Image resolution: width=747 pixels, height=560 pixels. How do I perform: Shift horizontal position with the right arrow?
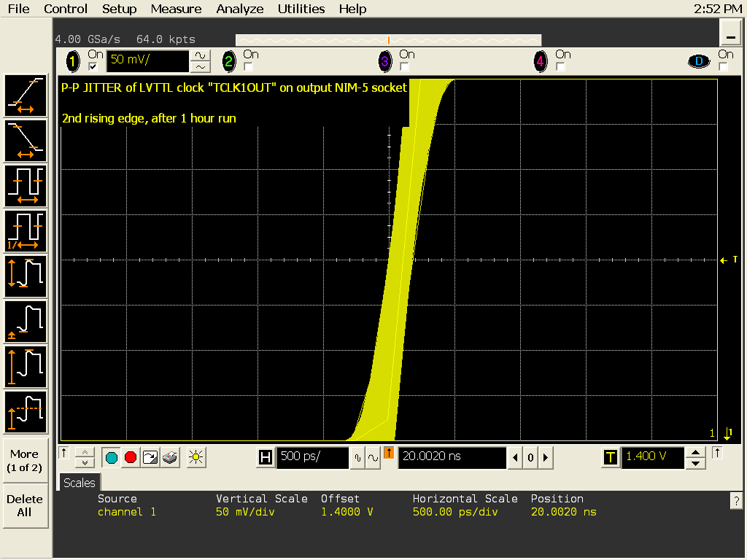point(546,458)
